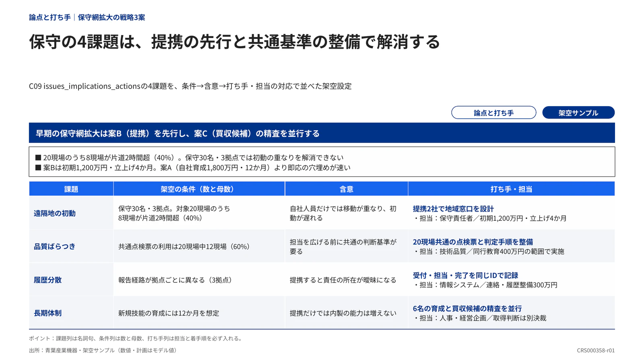Select the 履歴分散 row label
The height and width of the screenshot is (362, 644).
(x=47, y=280)
